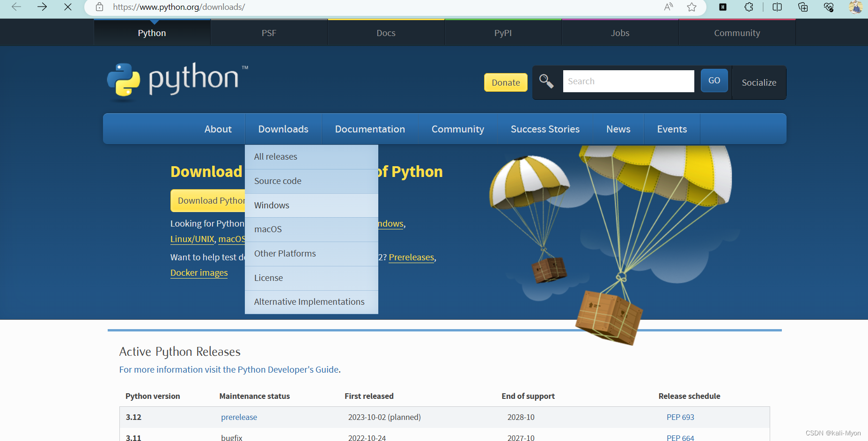The width and height of the screenshot is (868, 441).
Task: Activate the Read Aloud icon
Action: tap(669, 7)
